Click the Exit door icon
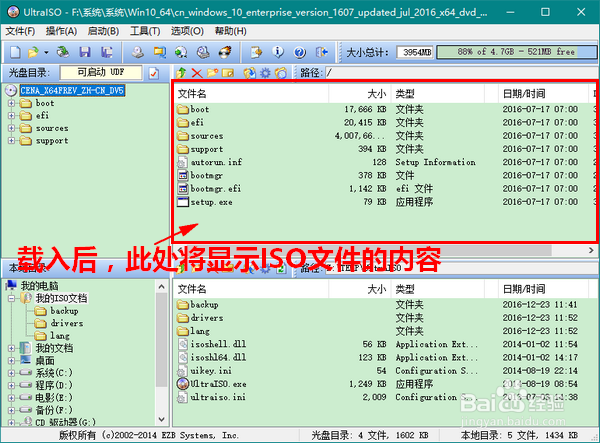Screen dimensions: 600x443 322,52
